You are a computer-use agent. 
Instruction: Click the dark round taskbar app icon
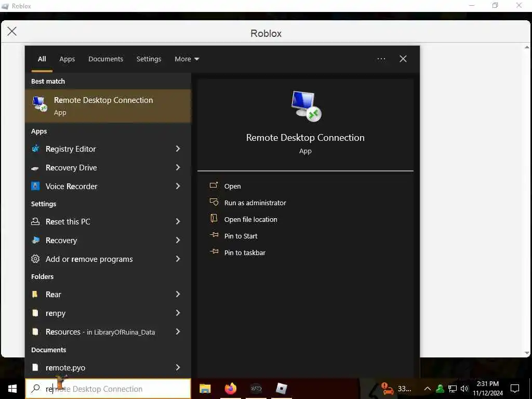point(256,389)
